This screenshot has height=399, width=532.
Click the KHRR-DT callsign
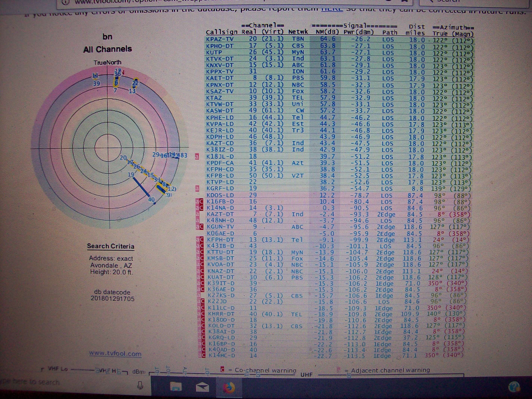(x=221, y=314)
